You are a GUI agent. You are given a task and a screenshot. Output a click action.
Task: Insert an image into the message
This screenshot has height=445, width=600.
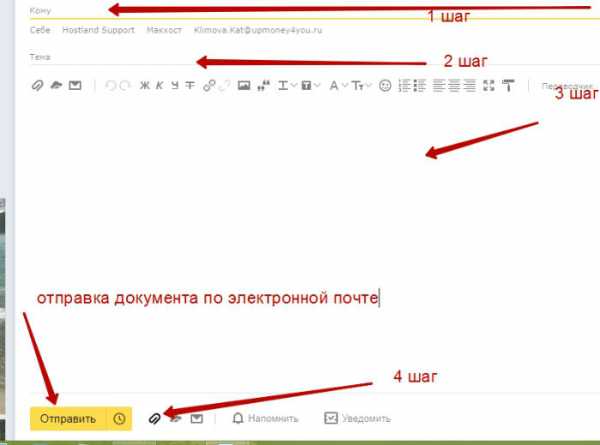(244, 85)
